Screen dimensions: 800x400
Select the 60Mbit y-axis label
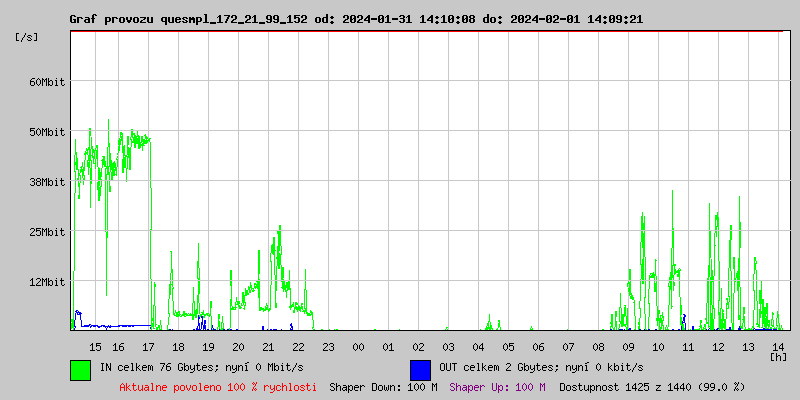46,82
